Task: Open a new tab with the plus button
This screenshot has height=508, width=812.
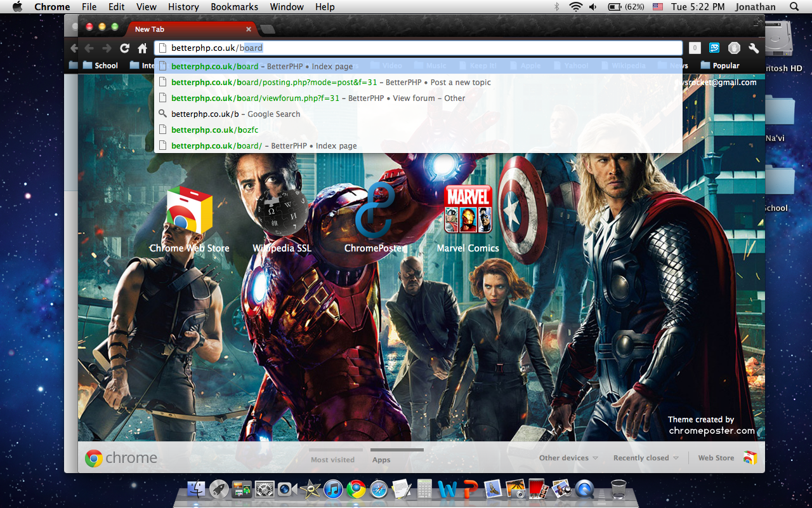Action: [268, 29]
